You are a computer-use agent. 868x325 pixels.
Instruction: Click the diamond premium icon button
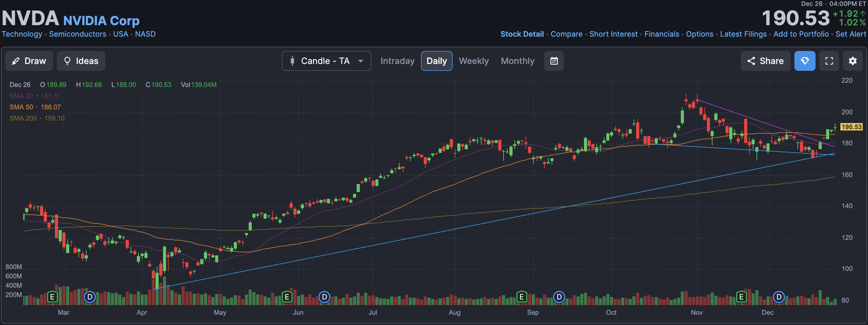coord(805,61)
